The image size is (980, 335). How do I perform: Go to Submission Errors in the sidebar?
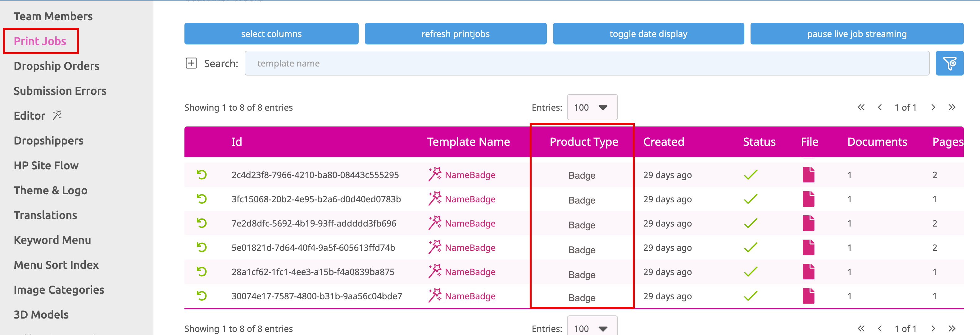pos(60,91)
